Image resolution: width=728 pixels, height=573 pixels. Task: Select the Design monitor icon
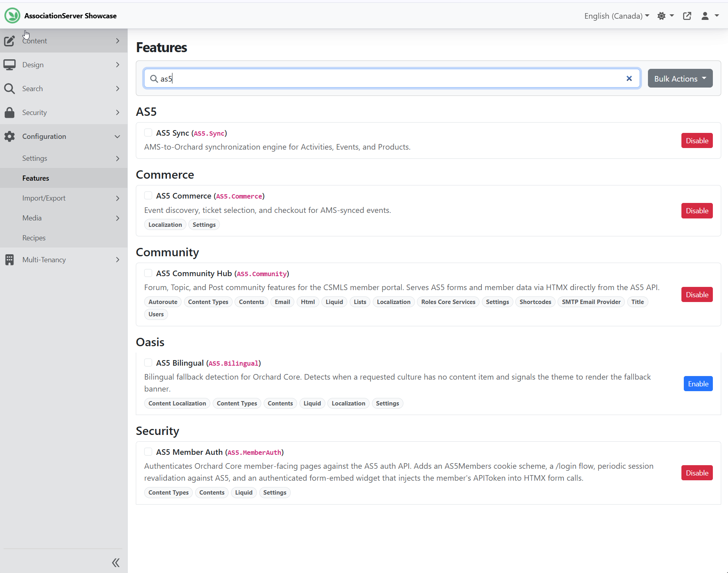coord(10,64)
